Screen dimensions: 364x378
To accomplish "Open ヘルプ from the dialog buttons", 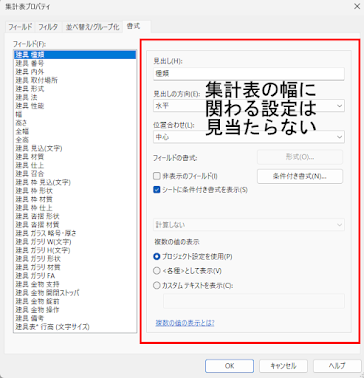I will [x=337, y=366].
